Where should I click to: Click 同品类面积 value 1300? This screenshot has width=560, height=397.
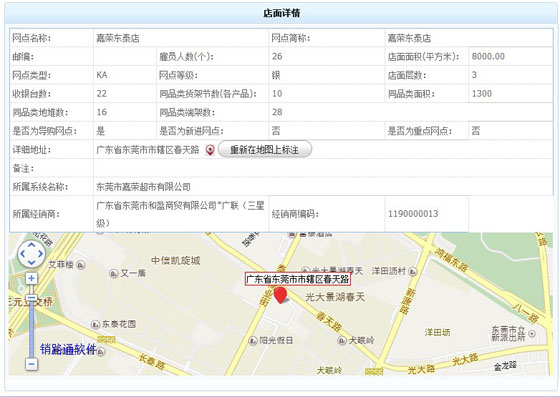pos(482,94)
